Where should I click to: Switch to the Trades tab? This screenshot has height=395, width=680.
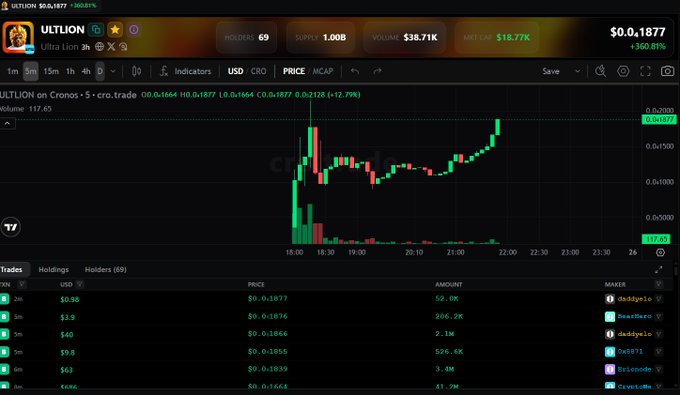click(11, 269)
